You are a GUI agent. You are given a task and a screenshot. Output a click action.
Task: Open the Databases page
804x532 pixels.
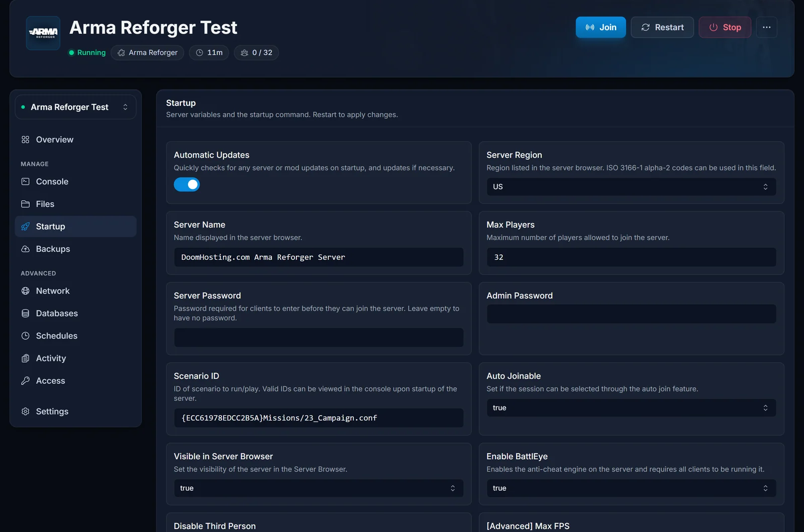(75, 313)
